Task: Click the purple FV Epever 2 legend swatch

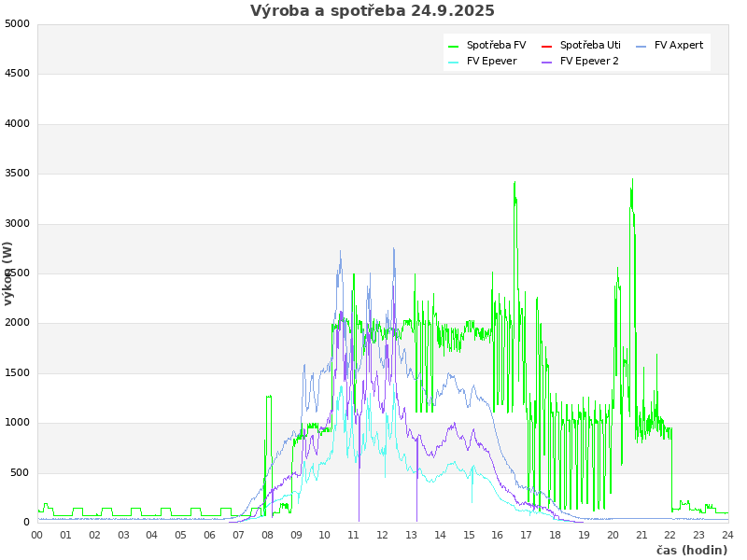Action: pyautogui.click(x=547, y=62)
